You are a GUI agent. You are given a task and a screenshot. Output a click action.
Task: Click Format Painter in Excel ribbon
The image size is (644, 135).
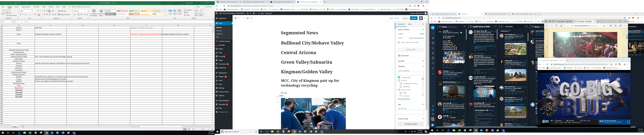12,15
